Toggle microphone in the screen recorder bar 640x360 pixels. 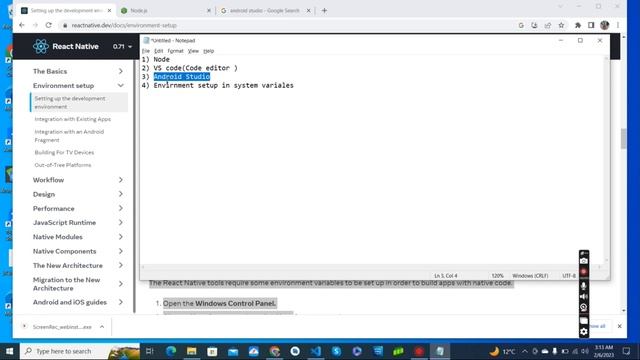(584, 286)
